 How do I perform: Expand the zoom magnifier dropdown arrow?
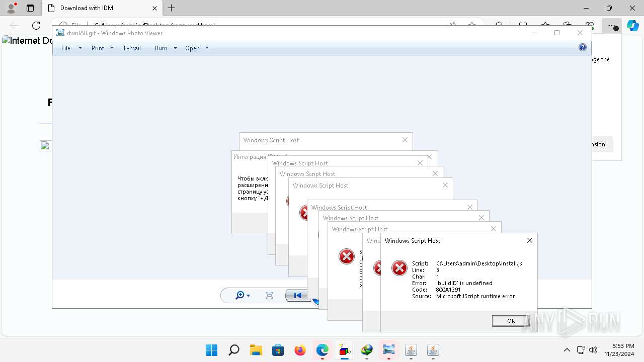(x=249, y=296)
